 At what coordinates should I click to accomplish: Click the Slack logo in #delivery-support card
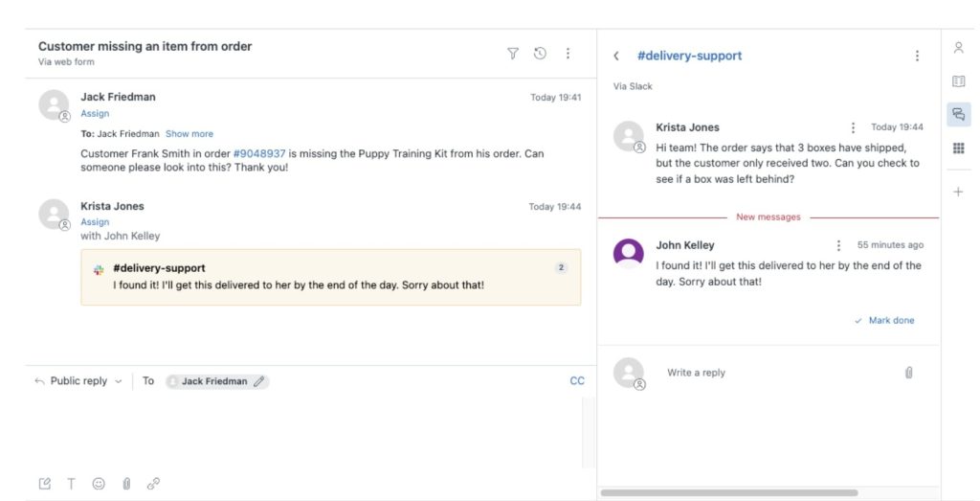tap(99, 270)
